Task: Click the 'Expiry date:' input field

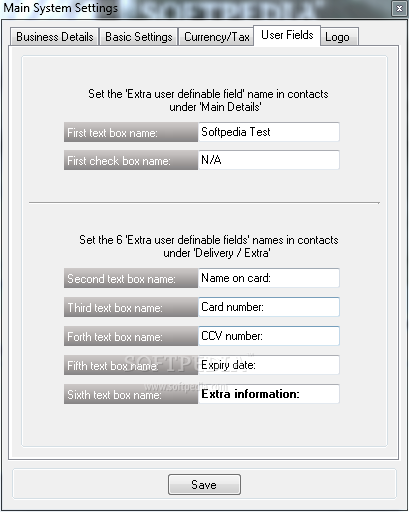Action: tap(269, 365)
